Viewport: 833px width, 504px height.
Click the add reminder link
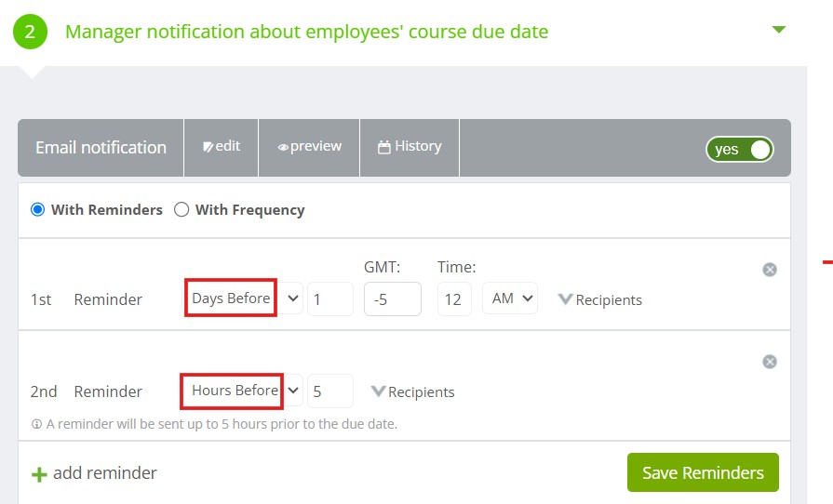(x=104, y=472)
